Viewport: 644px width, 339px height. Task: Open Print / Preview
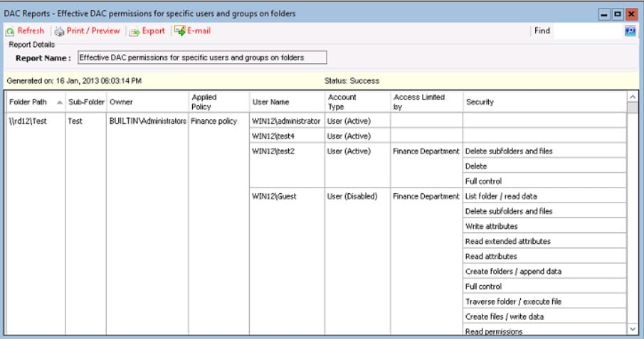pyautogui.click(x=93, y=31)
